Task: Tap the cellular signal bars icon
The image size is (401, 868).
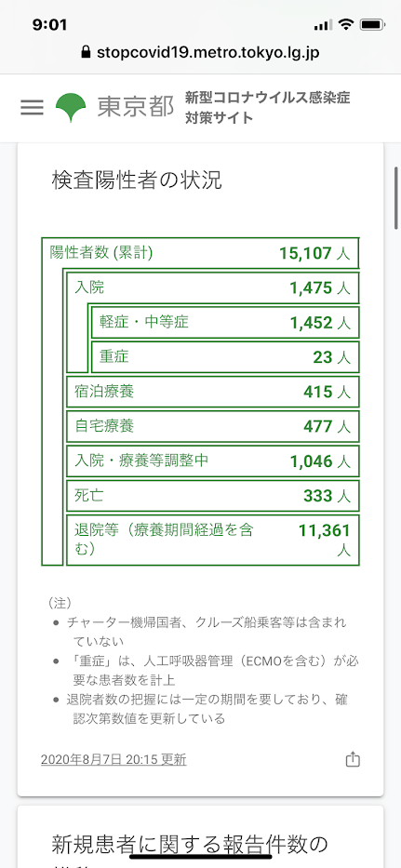Action: (324, 25)
